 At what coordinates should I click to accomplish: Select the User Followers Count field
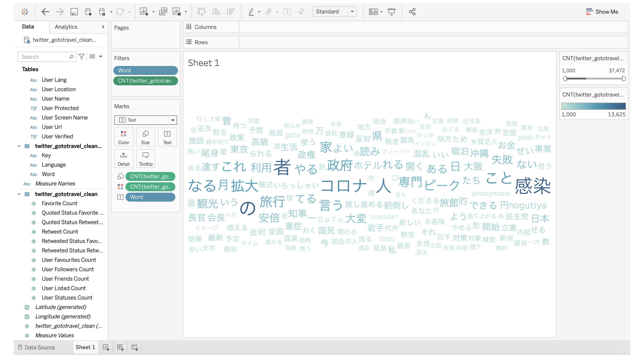tap(68, 270)
